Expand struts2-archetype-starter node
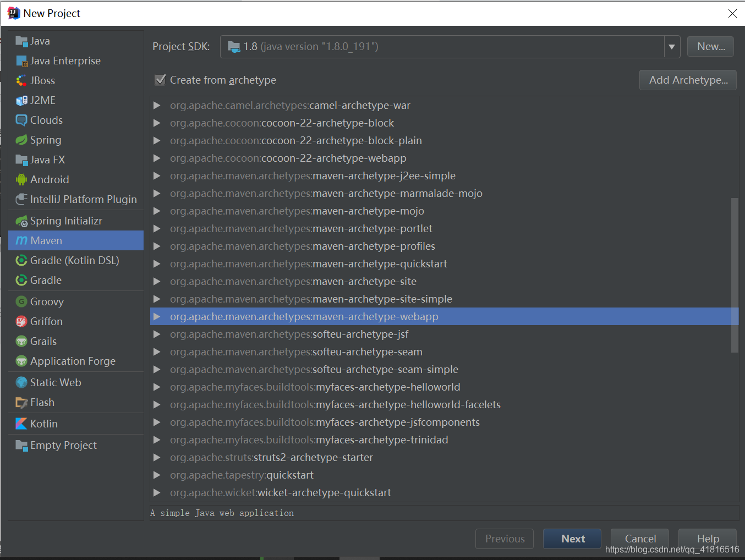 tap(157, 457)
